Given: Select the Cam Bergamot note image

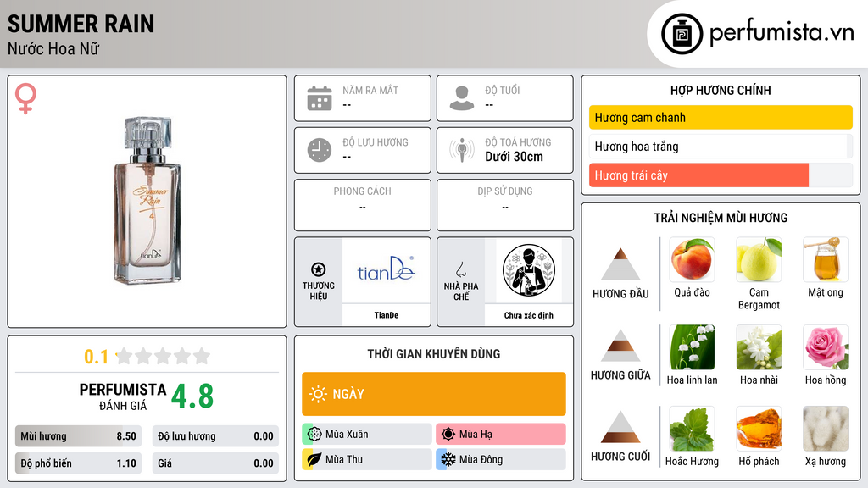Looking at the screenshot, I should pos(759,259).
